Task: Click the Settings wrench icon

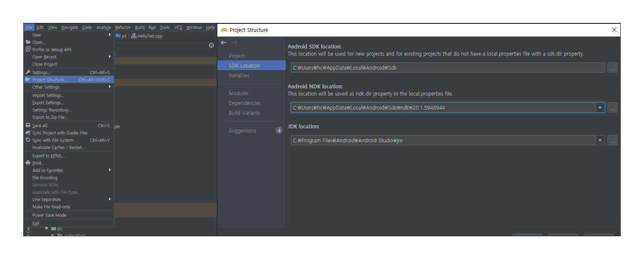Action: [28, 72]
